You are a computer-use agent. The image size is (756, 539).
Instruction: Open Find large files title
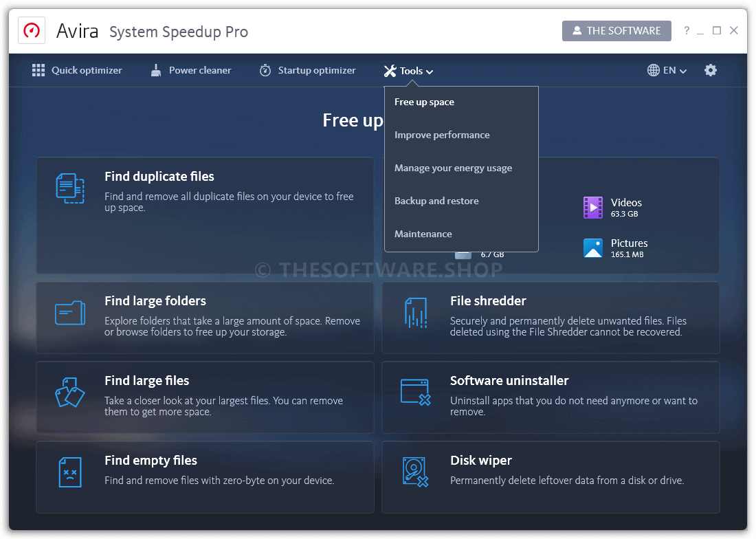(x=147, y=381)
